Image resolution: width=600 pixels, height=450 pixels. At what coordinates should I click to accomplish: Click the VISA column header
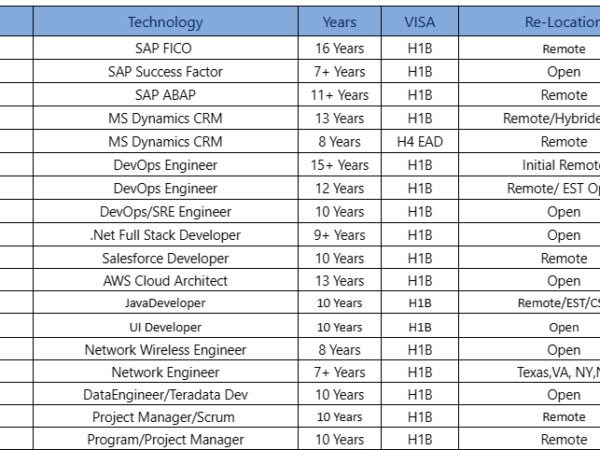pyautogui.click(x=419, y=22)
